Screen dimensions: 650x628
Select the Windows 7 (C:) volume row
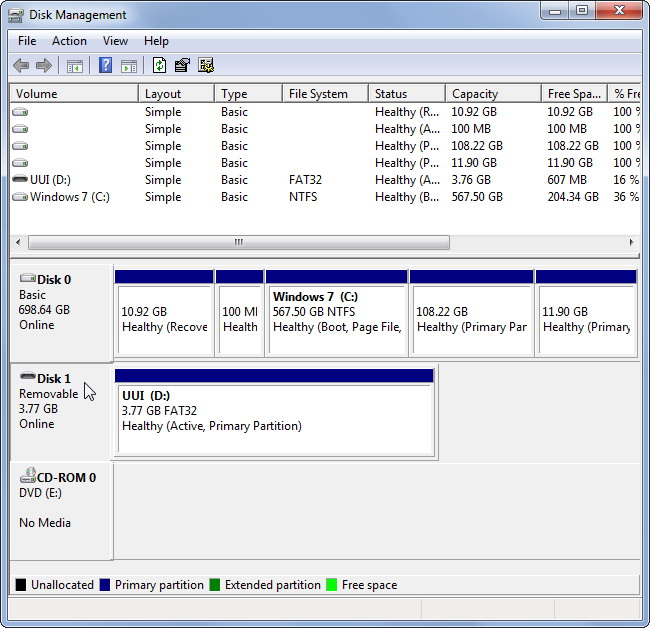click(69, 197)
